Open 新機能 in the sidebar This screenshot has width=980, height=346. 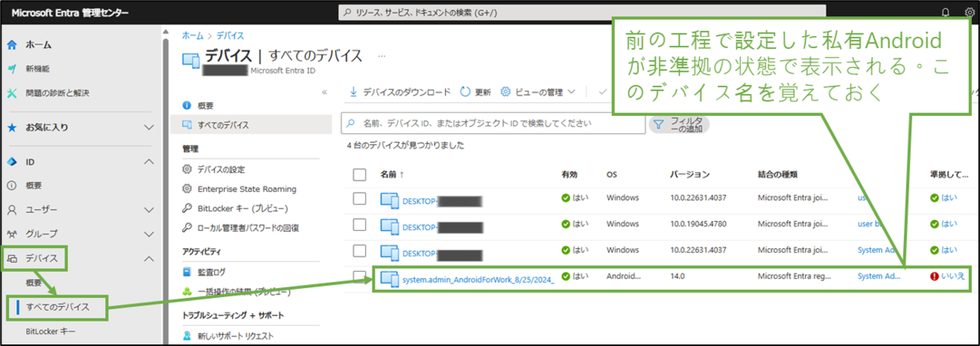[39, 69]
